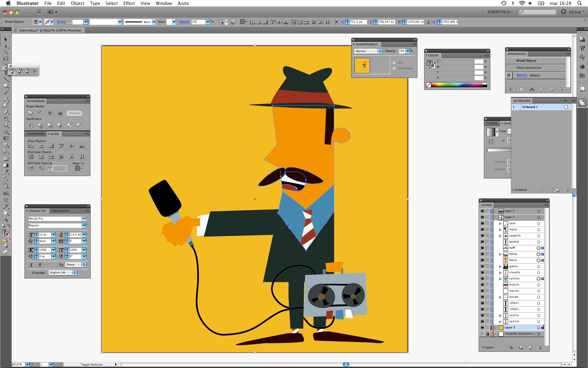588x368 pixels.
Task: Select the Magic Wand tool
Action: point(6,52)
